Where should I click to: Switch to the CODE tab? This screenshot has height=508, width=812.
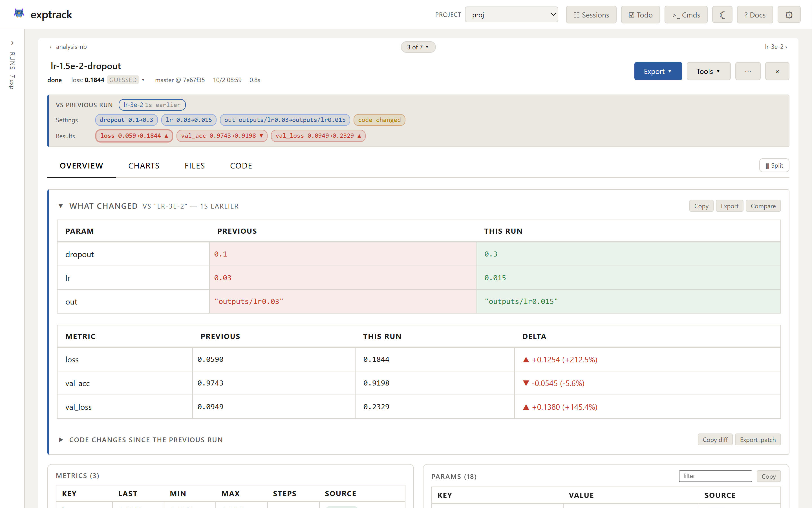(x=241, y=166)
